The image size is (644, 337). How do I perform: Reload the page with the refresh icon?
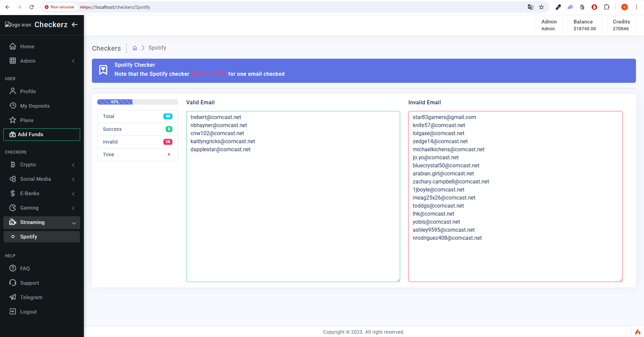32,7
